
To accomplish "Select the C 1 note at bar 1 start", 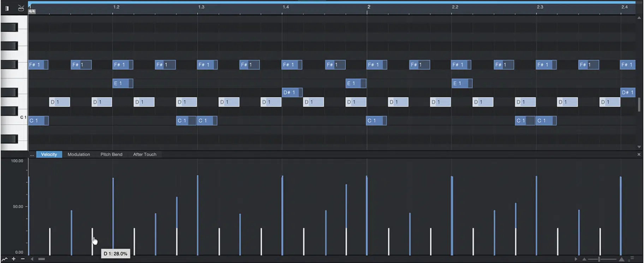I will click(38, 121).
